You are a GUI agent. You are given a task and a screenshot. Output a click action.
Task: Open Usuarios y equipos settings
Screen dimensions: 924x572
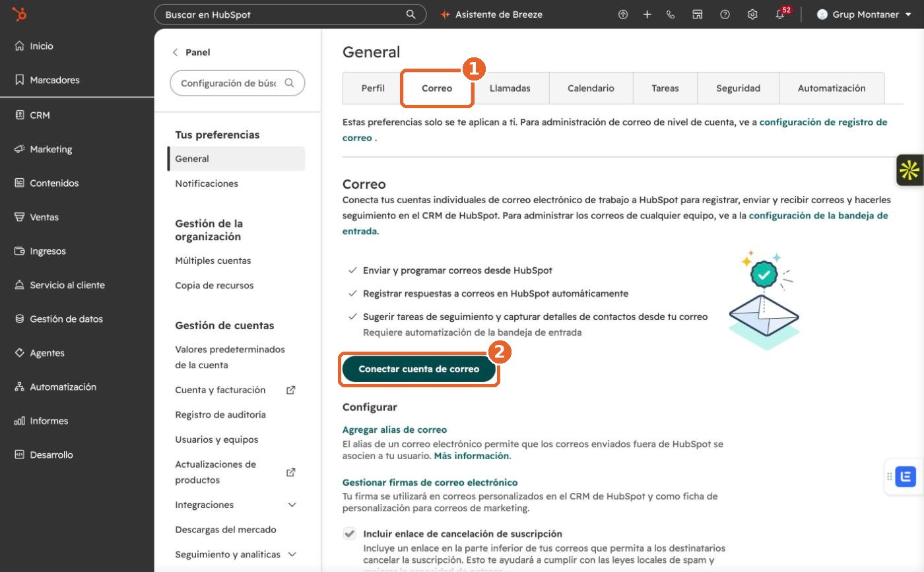coord(216,439)
